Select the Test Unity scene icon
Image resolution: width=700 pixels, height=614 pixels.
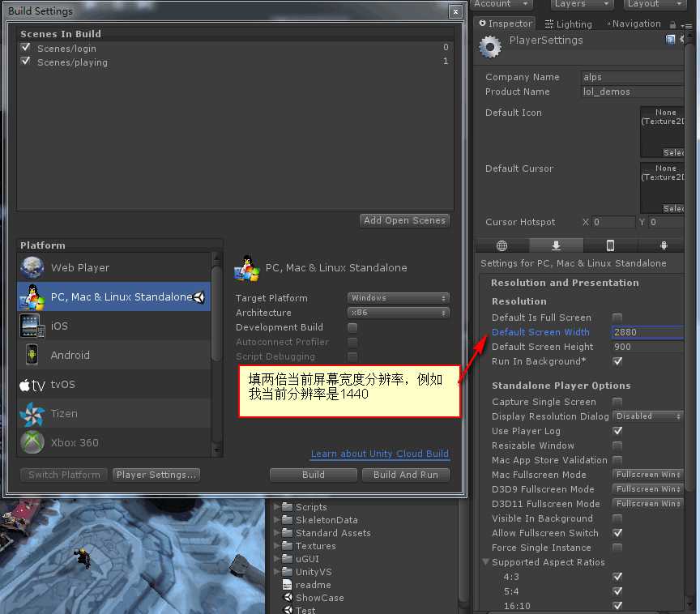288,609
